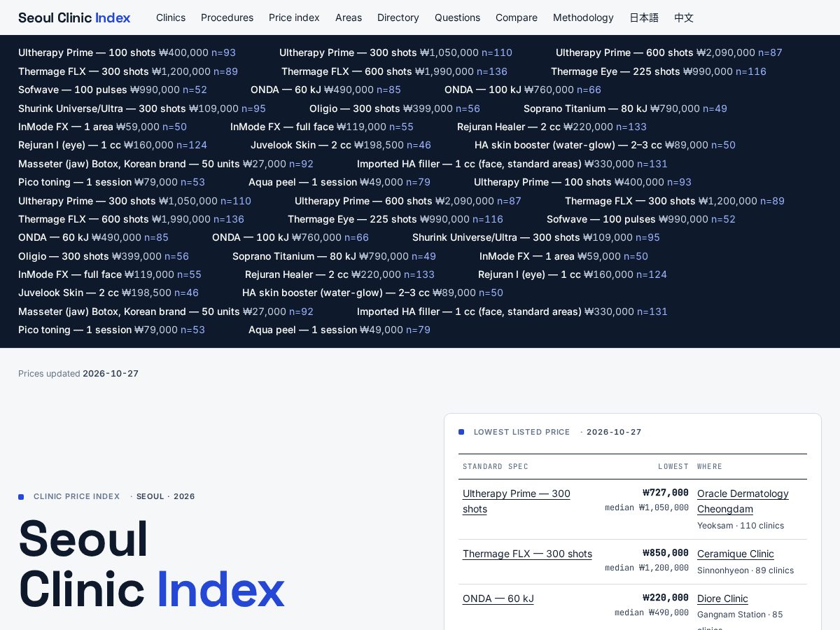Click the ONDA row's ₩220,000 lowest price
Viewport: 840px width, 630px height.
tap(666, 598)
